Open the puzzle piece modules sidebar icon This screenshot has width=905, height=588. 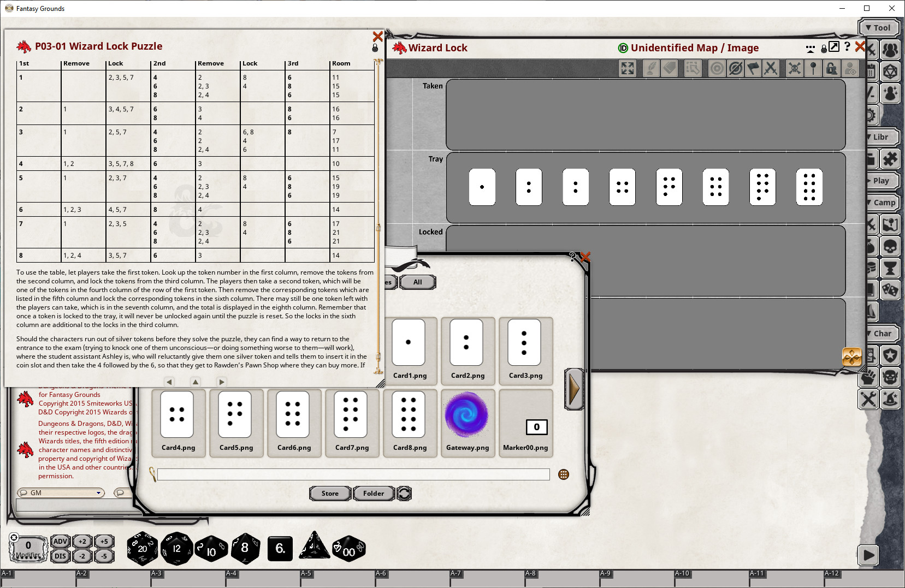pyautogui.click(x=890, y=159)
